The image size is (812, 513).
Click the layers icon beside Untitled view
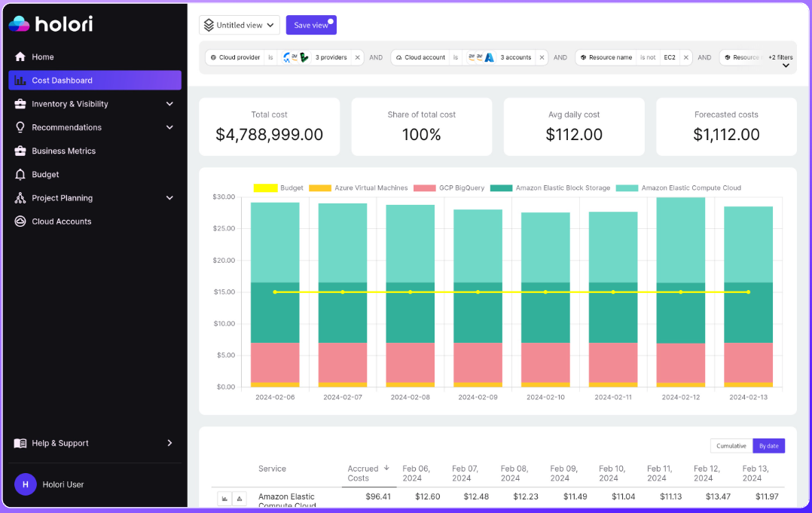[x=209, y=25]
